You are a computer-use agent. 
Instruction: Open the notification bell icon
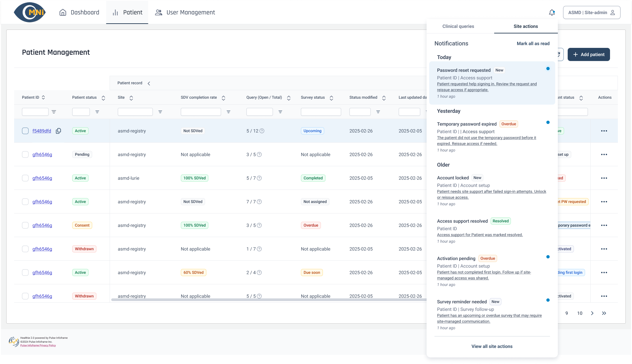point(552,12)
